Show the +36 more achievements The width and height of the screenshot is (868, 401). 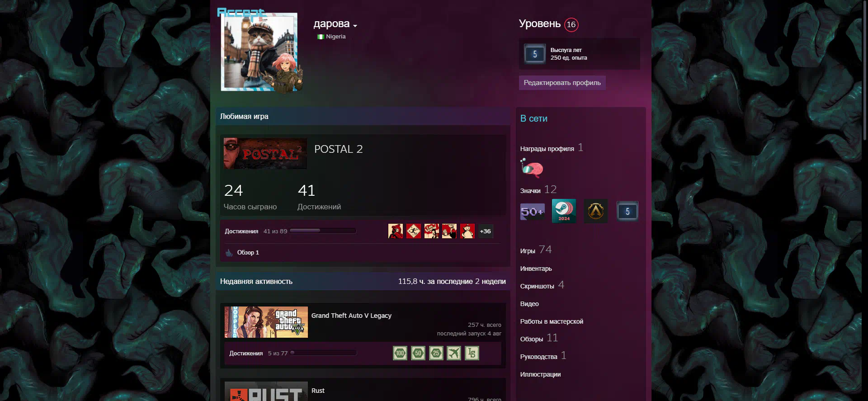pos(485,231)
